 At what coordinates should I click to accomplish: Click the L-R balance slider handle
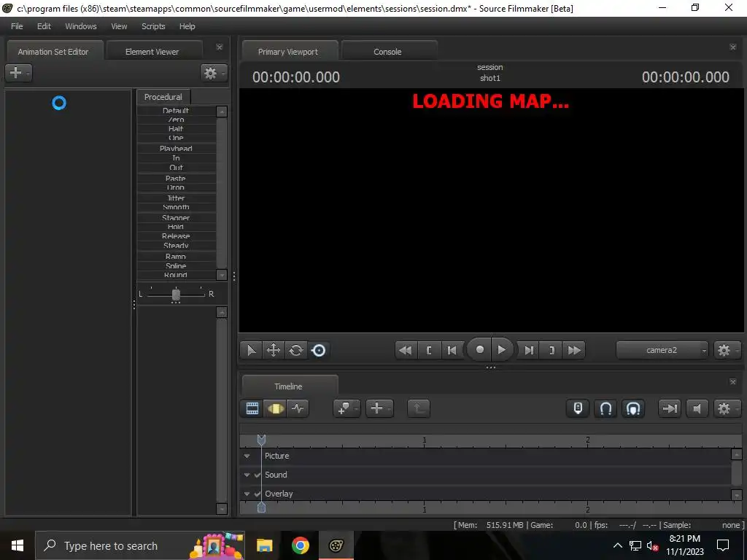click(x=176, y=295)
